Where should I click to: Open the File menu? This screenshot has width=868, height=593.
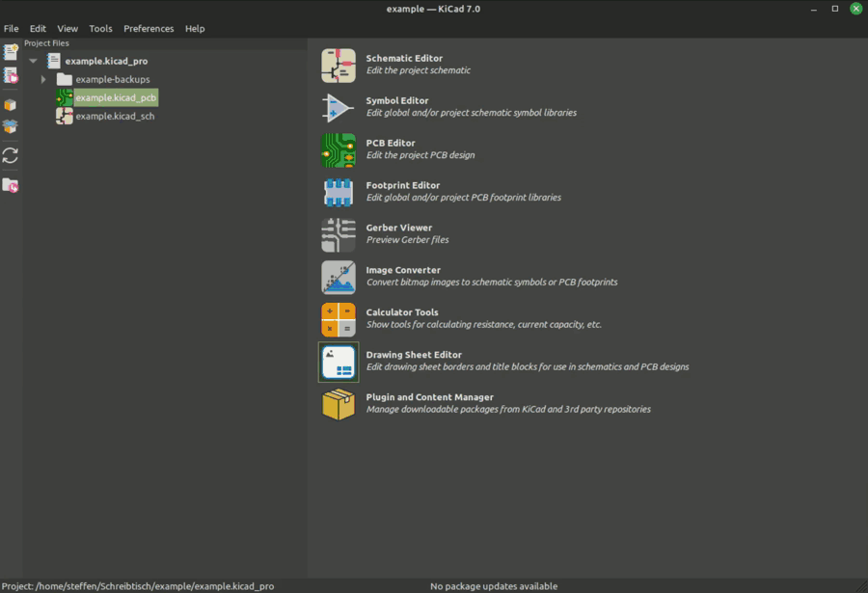tap(11, 28)
